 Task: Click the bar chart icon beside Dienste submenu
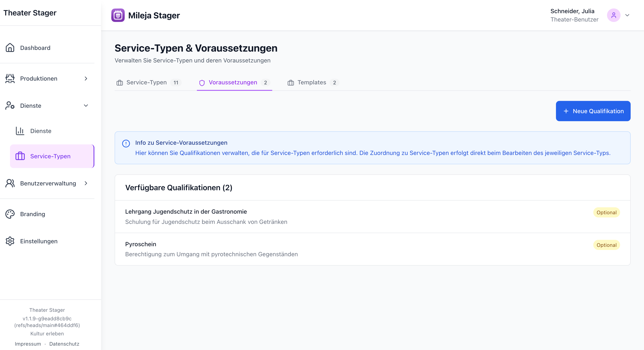point(20,131)
